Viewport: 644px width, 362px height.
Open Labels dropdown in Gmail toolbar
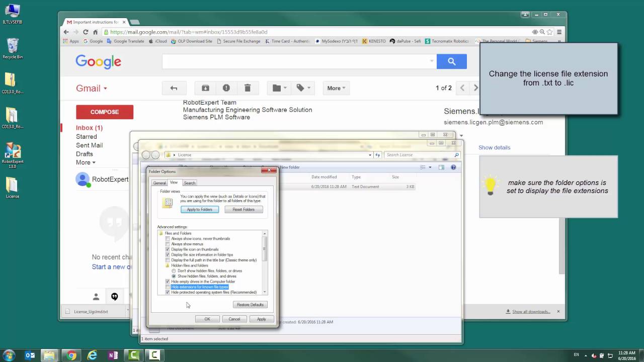303,88
